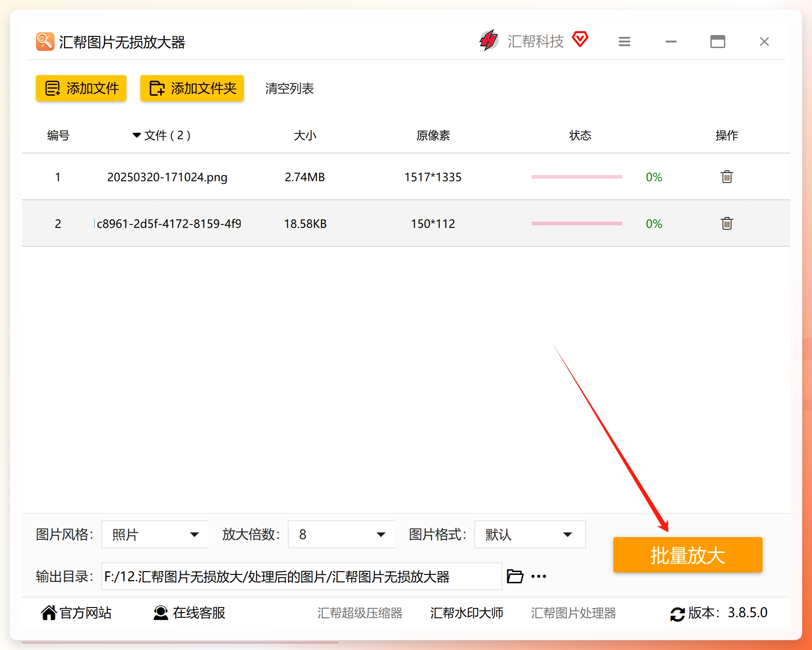Delete the 18.58KB file with trash icon
The width and height of the screenshot is (812, 650).
click(727, 224)
